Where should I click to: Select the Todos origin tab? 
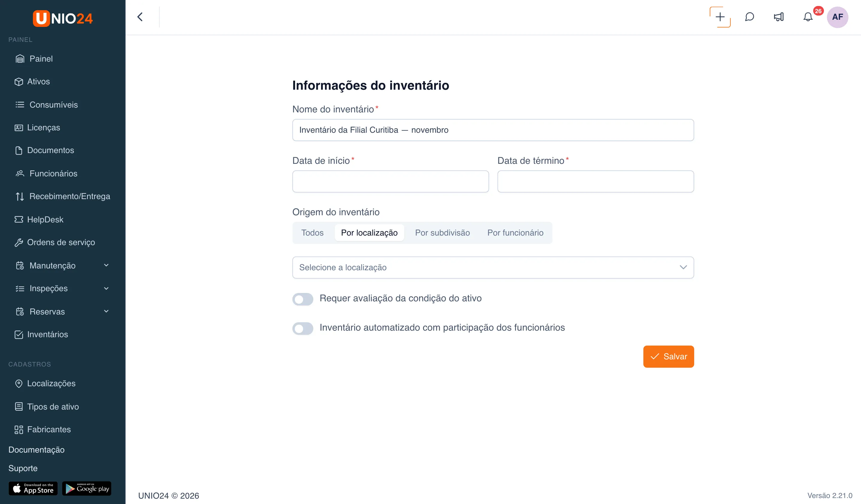click(312, 233)
